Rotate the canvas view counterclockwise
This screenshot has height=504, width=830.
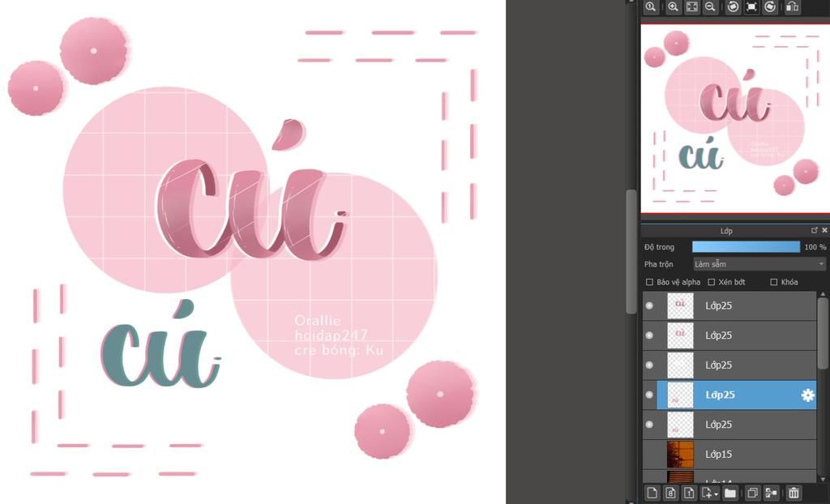pos(733,6)
